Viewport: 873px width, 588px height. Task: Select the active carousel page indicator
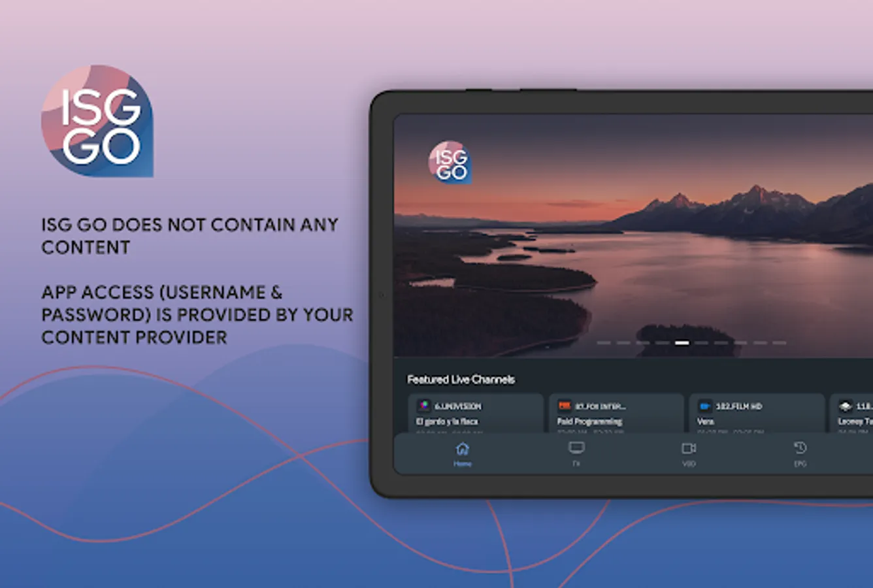click(x=682, y=342)
